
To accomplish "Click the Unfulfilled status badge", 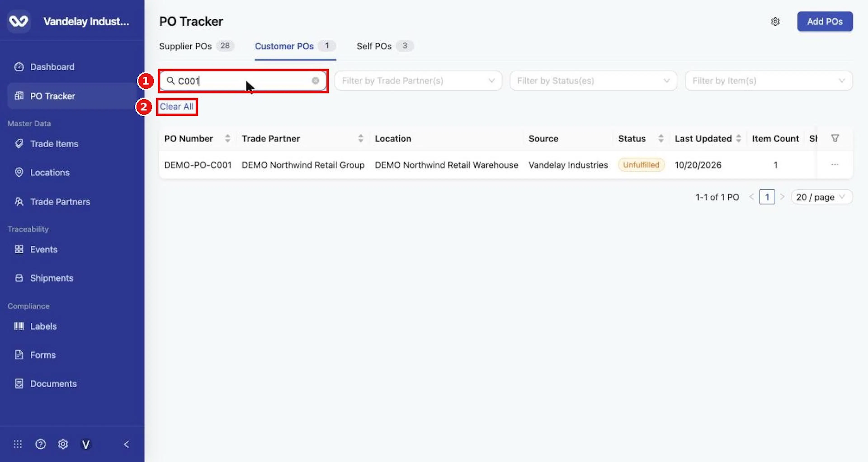I will tap(641, 165).
